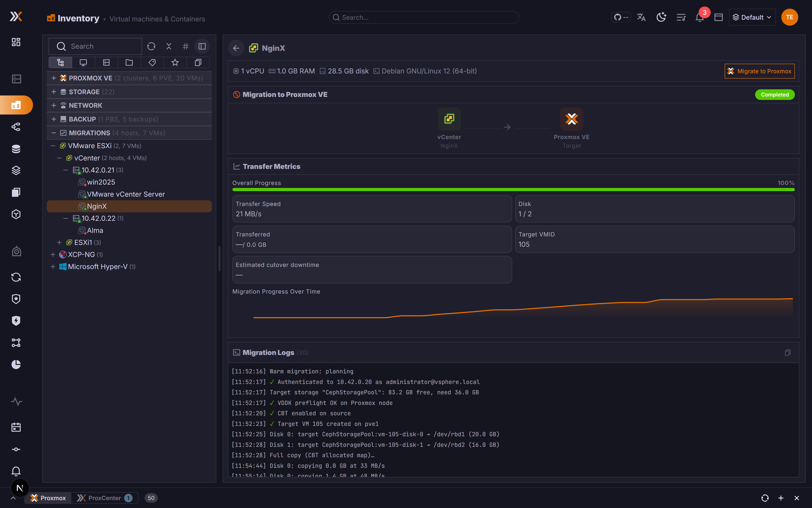Copy the migration logs
This screenshot has height=508, width=812.
click(x=787, y=352)
